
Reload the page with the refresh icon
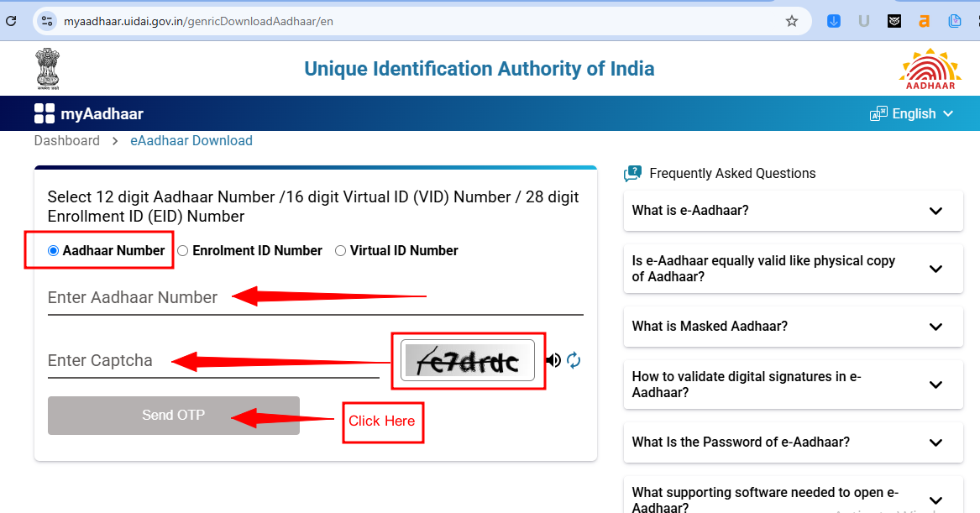11,21
